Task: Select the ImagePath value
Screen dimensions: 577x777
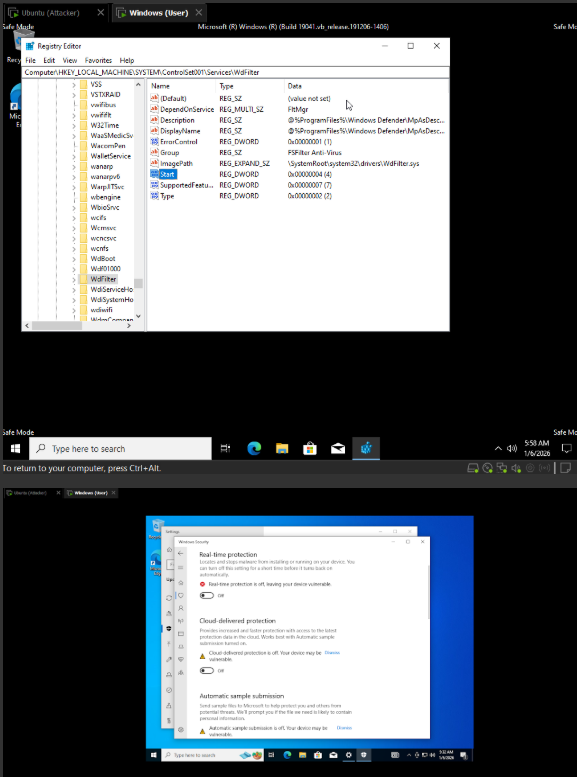Action: coord(176,164)
